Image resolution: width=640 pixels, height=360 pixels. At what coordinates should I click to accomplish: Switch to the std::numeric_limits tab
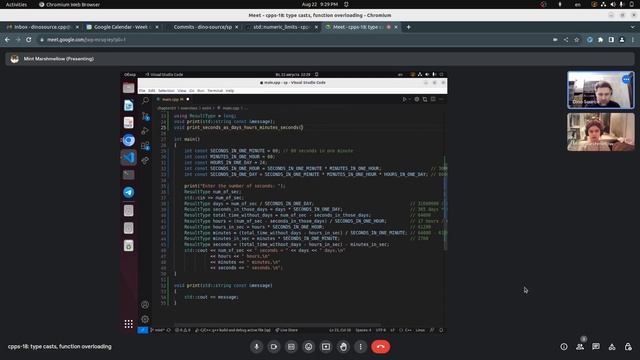point(281,27)
